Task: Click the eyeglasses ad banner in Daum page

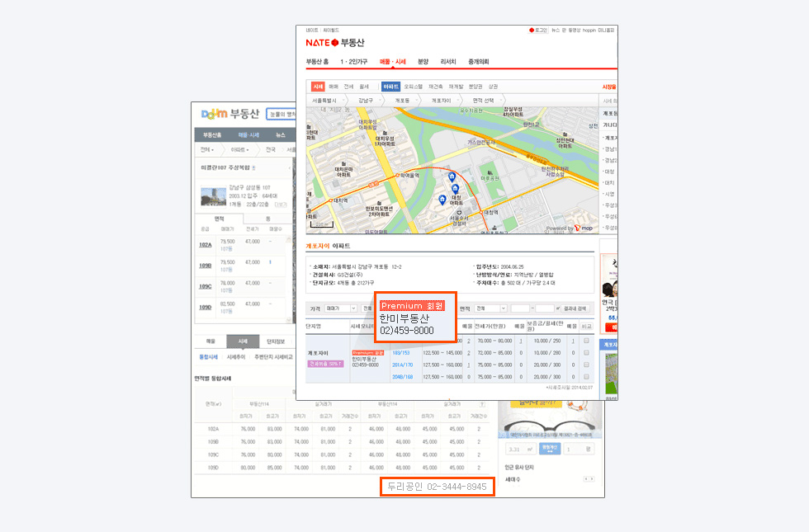Action: (x=551, y=420)
